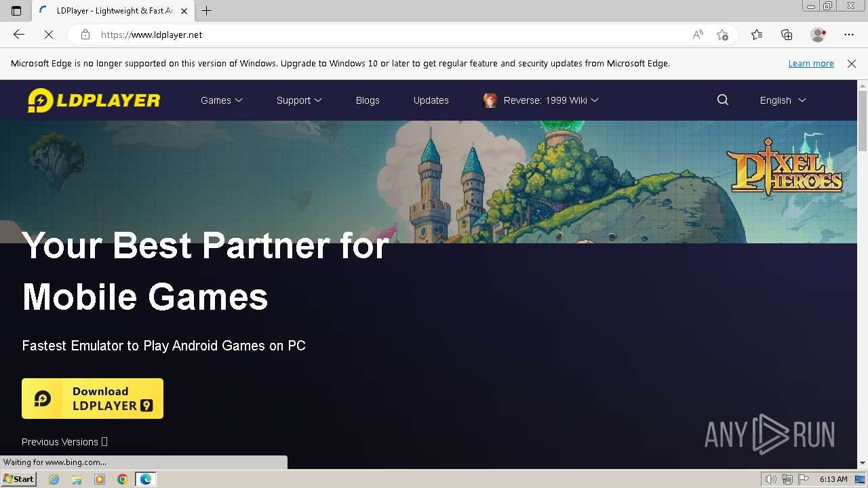The image size is (868, 488).
Task: Launch Chrome from taskbar
Action: click(122, 479)
